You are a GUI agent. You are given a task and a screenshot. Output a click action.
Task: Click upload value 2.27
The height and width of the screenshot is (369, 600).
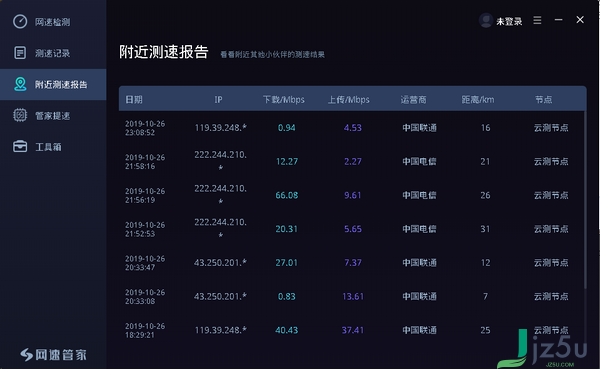(352, 161)
